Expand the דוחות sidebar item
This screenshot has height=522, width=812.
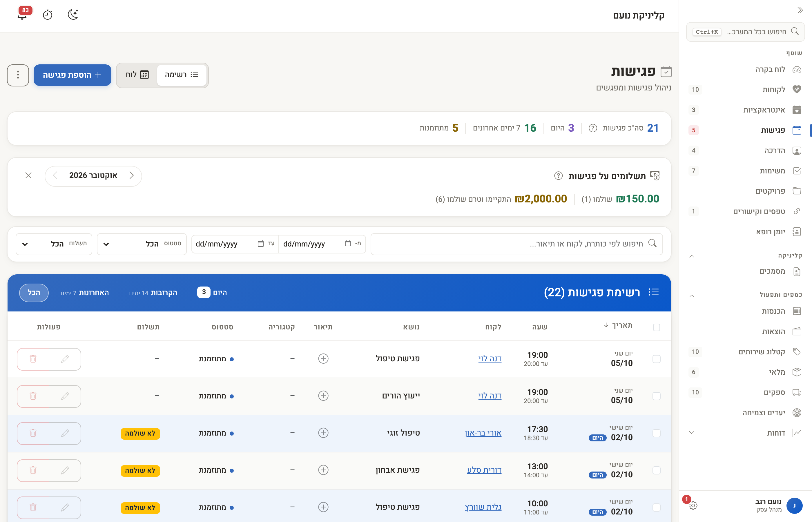click(692, 432)
